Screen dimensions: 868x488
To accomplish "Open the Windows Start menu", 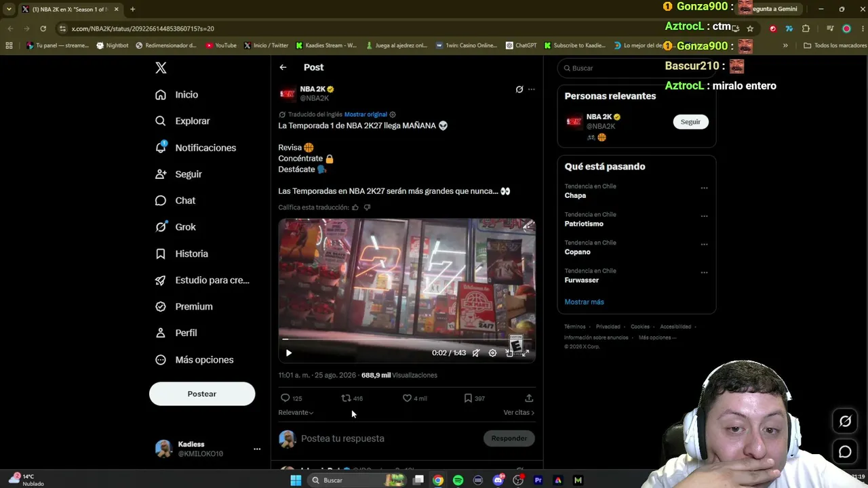I will point(296,481).
